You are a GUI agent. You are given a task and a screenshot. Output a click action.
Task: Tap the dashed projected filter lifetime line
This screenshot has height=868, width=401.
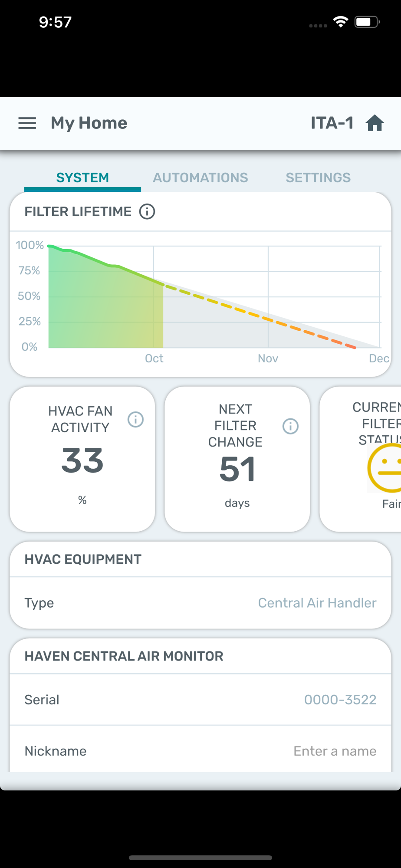click(x=260, y=318)
